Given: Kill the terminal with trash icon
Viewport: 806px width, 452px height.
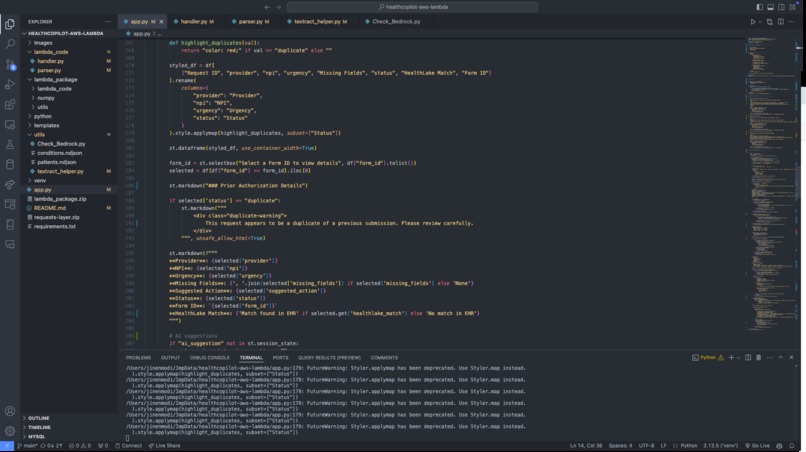Looking at the screenshot, I should 758,357.
